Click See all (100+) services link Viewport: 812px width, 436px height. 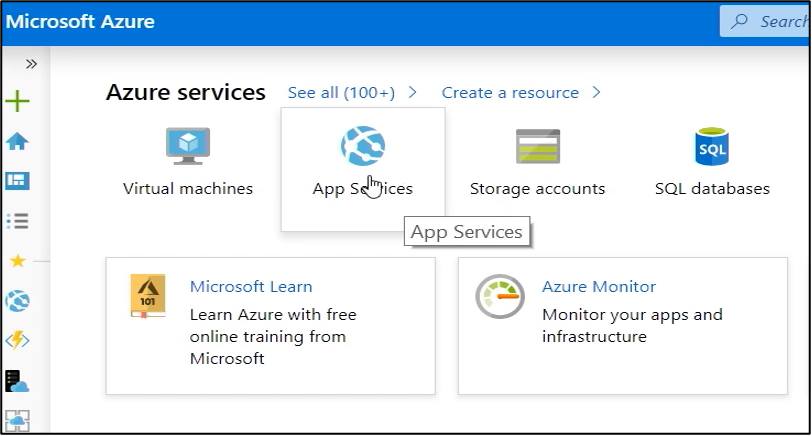point(342,93)
